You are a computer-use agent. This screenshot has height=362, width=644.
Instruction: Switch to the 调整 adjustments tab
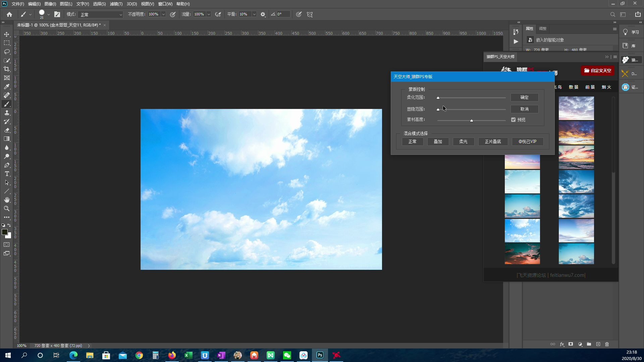tap(543, 28)
